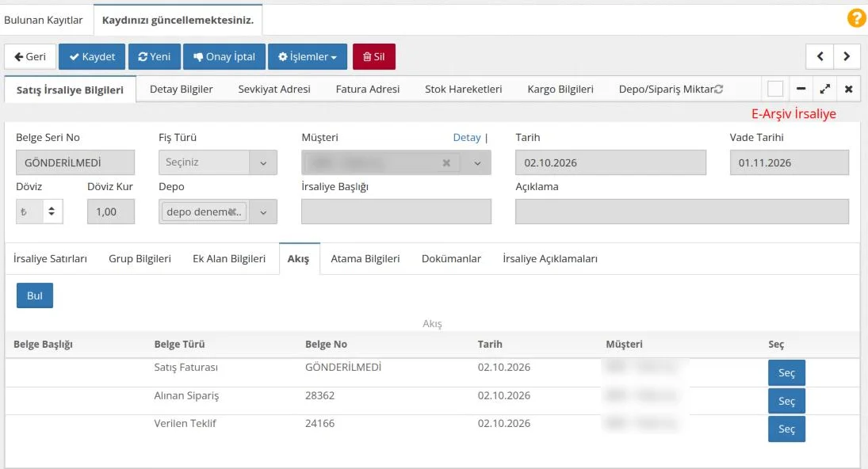Open the orange help question-mark icon
Viewport: 868px width, 469px height.
(856, 17)
